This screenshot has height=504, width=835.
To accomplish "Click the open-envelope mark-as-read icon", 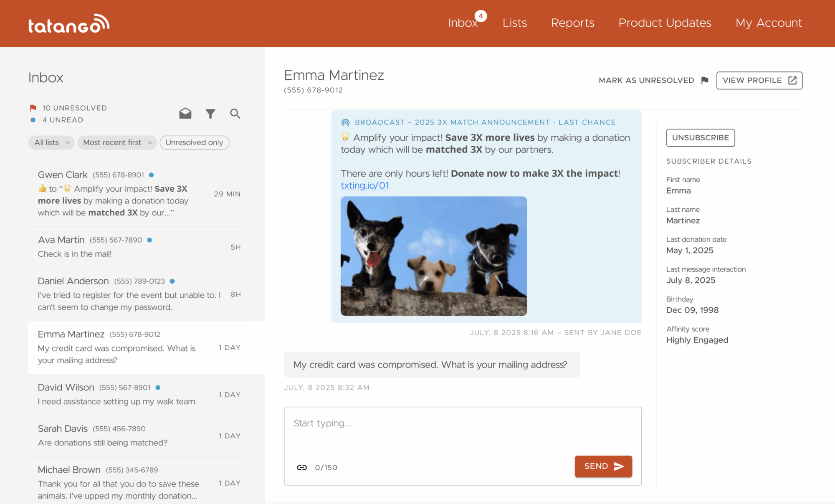I will coord(185,114).
